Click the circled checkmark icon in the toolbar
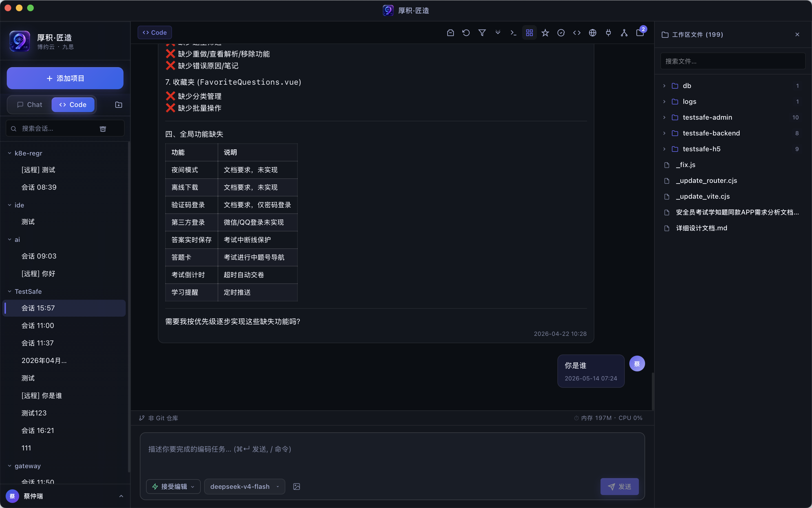 click(x=561, y=32)
